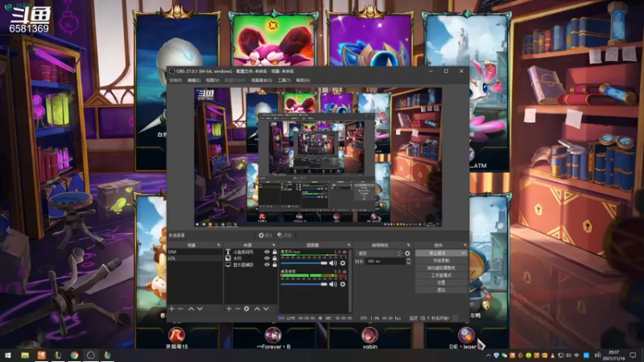Open audio settings gear for 麦克风/Aux
Screen dimensions: 644x362
[x=343, y=263]
